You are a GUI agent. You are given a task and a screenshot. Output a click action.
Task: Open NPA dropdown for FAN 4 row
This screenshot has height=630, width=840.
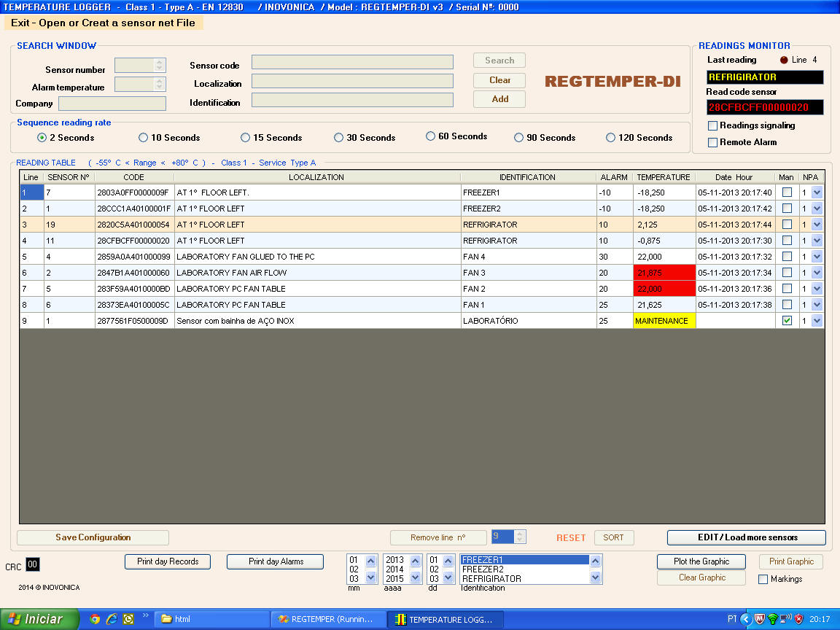pos(817,257)
